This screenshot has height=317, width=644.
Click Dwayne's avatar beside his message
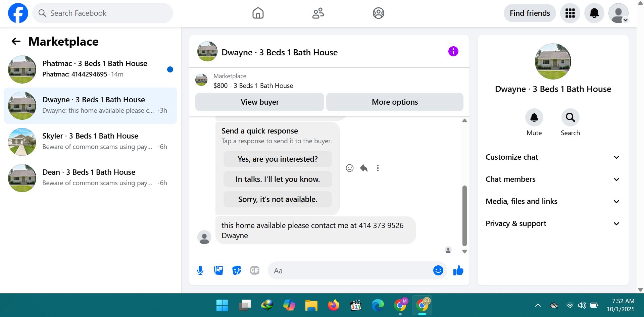pos(204,237)
